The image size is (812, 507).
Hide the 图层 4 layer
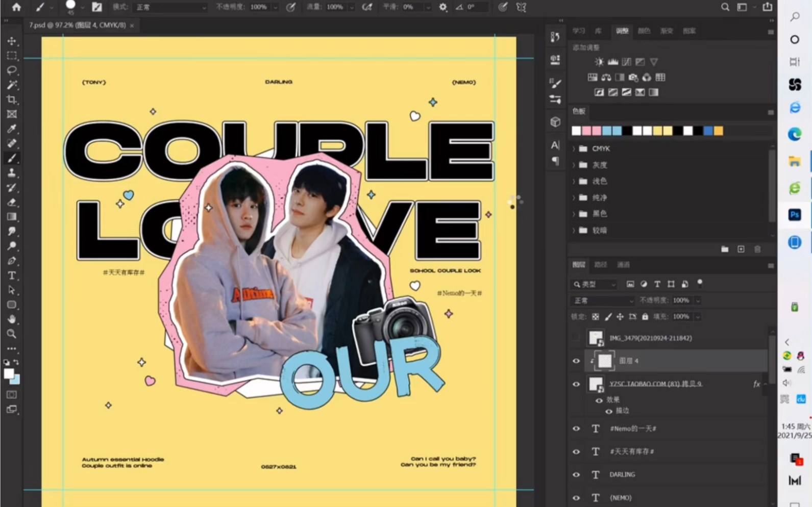point(576,361)
